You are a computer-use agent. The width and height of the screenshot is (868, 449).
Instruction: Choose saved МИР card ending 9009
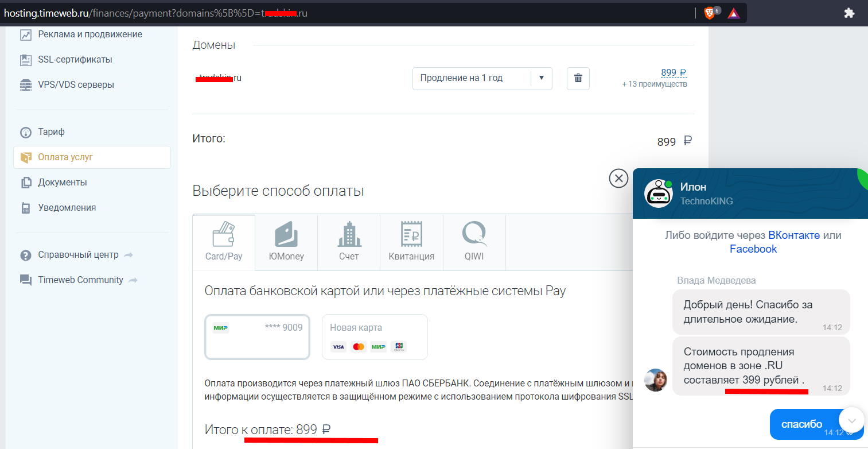[258, 337]
